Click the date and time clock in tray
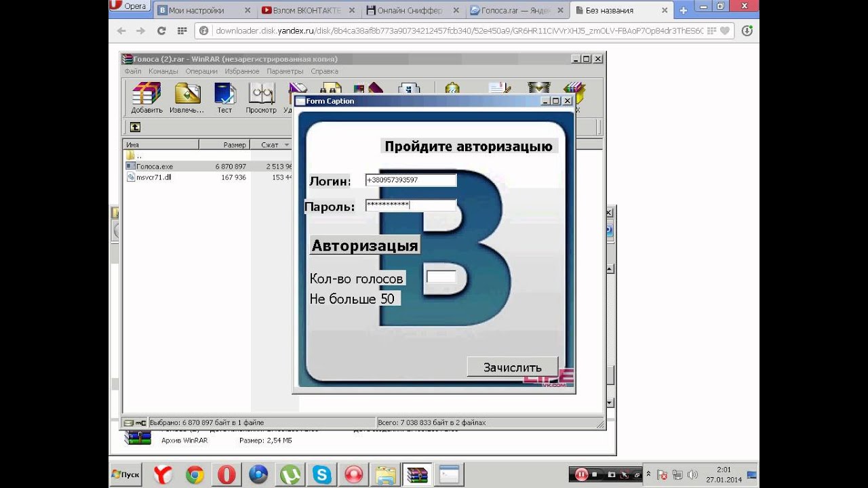This screenshot has height=488, width=868. tap(723, 474)
